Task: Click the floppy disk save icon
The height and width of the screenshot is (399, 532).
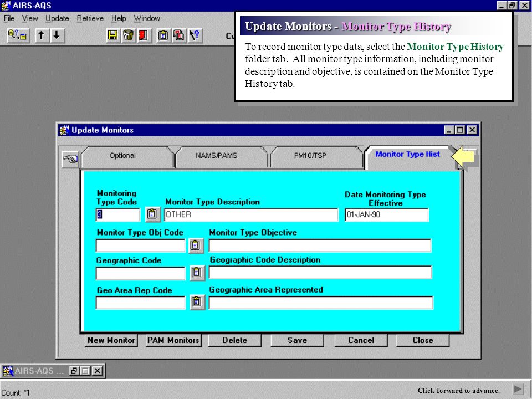Action: [x=112, y=35]
